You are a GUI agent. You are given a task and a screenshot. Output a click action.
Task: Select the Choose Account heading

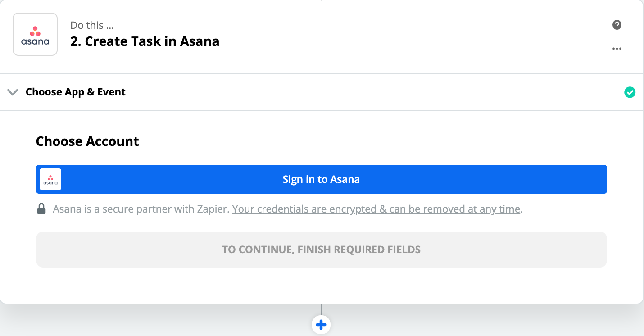(87, 141)
